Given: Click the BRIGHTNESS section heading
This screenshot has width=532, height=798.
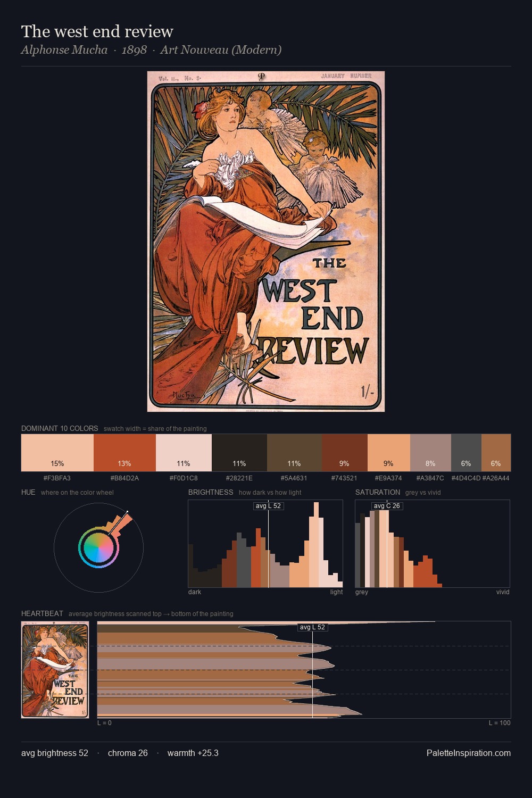Looking at the screenshot, I should point(211,492).
